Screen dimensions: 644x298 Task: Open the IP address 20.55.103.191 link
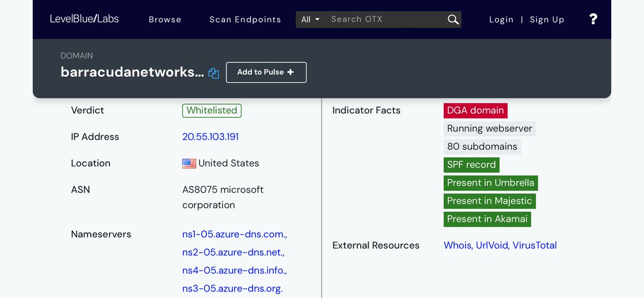(x=210, y=137)
